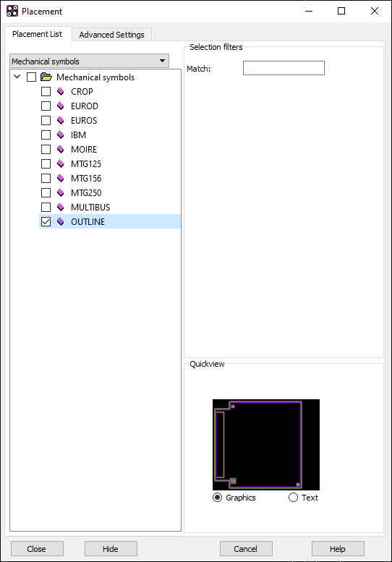The width and height of the screenshot is (392, 562).
Task: Click the MTG156 symbol icon
Action: (61, 179)
